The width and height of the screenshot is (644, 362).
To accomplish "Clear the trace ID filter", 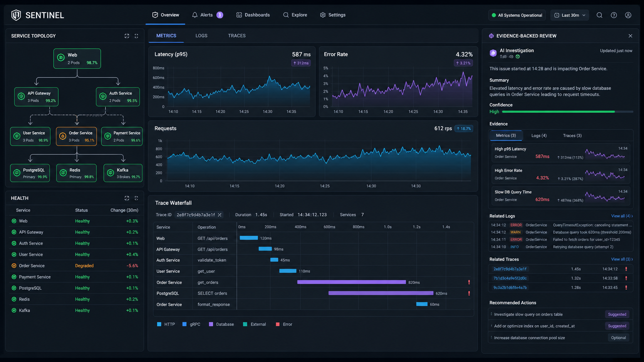I will 220,215.
